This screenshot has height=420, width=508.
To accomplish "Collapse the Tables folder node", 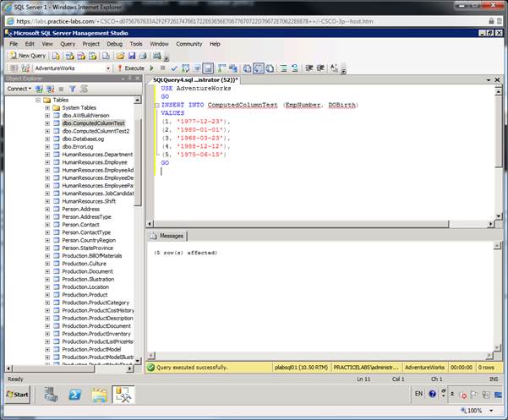I will tap(38, 100).
